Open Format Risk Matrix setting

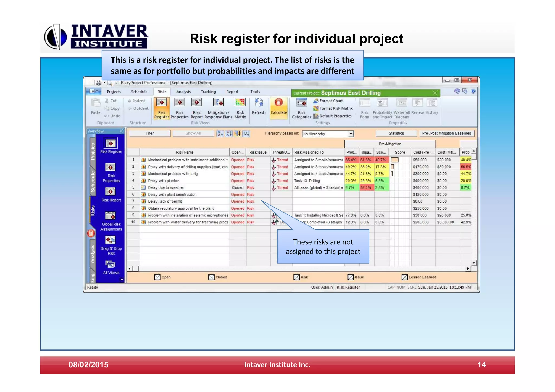[x=333, y=108]
